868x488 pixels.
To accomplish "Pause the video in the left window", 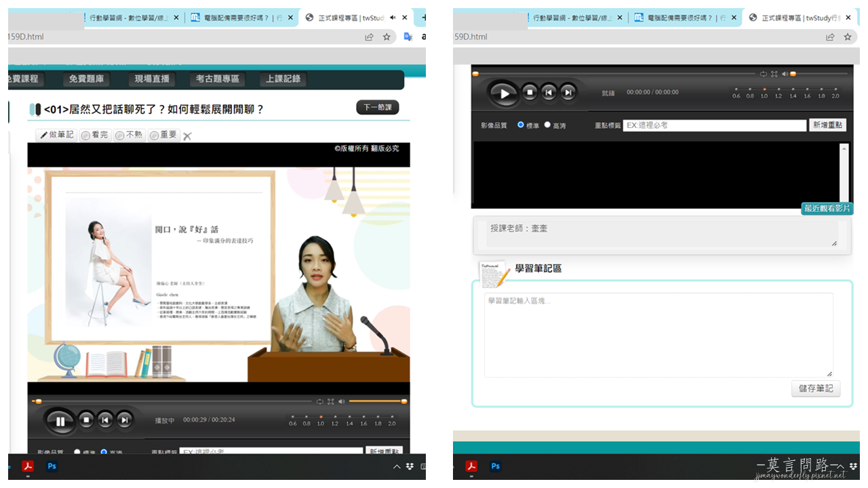I will click(60, 421).
